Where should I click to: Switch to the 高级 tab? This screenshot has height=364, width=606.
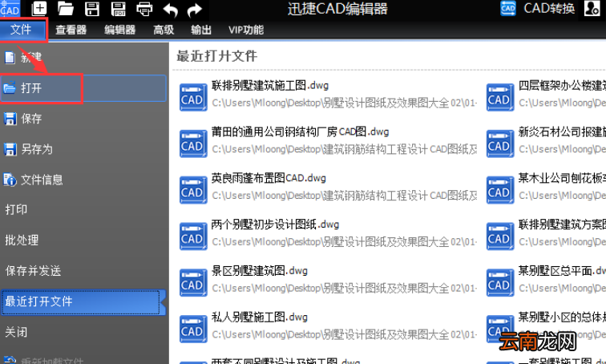click(x=164, y=30)
